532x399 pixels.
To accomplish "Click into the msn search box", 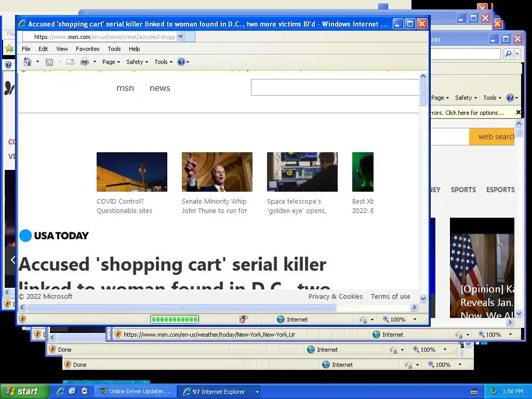I will coord(335,87).
